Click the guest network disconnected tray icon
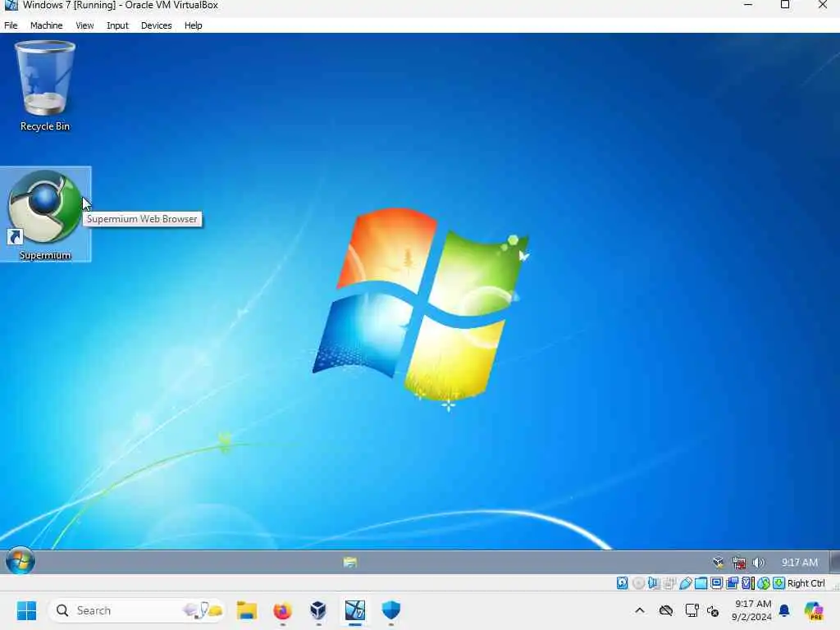 [x=739, y=563]
